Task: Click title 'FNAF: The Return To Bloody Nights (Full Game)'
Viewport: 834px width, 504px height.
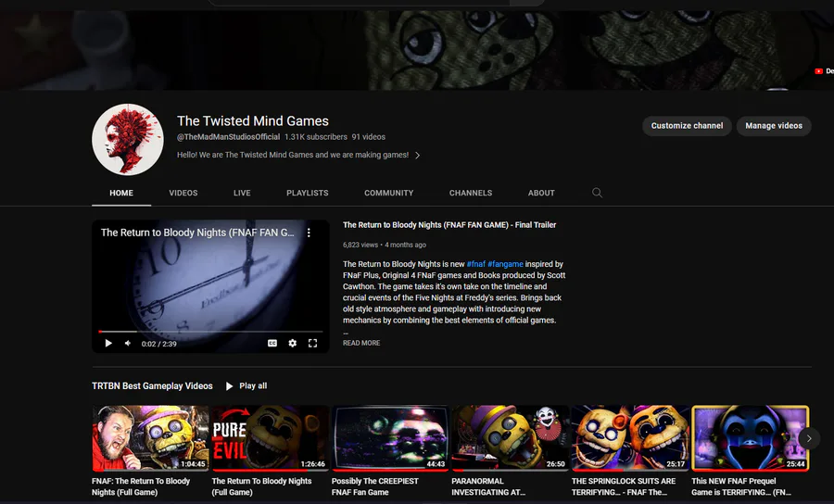Action: pyautogui.click(x=141, y=486)
